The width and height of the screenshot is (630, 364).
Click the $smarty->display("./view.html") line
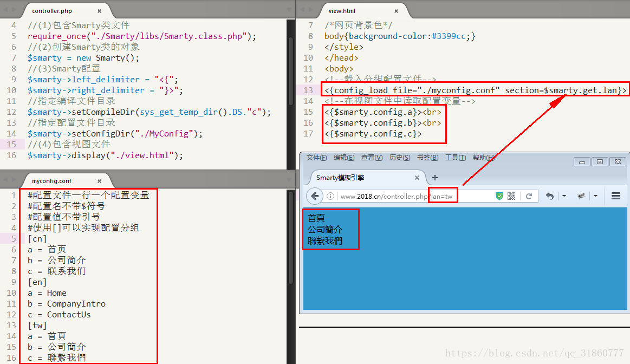click(105, 155)
